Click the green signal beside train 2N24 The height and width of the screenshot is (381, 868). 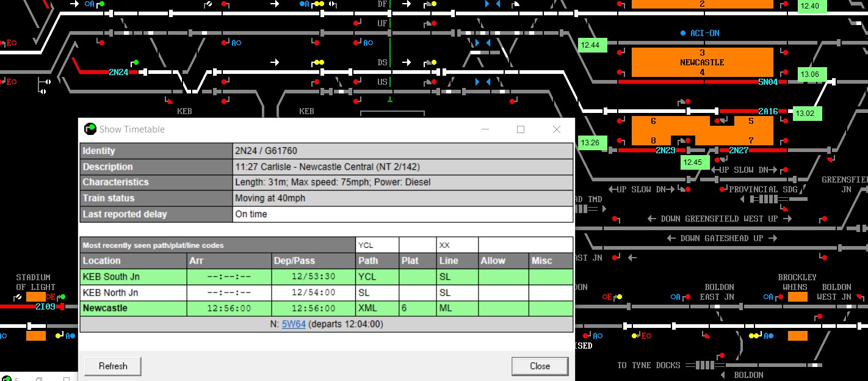(136, 62)
